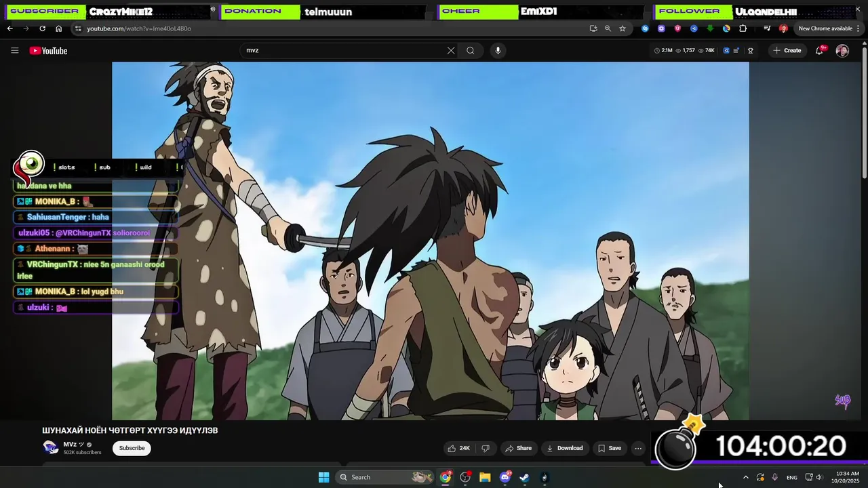The height and width of the screenshot is (488, 868).
Task: Click the page vertical scrollbar
Action: pos(864,112)
